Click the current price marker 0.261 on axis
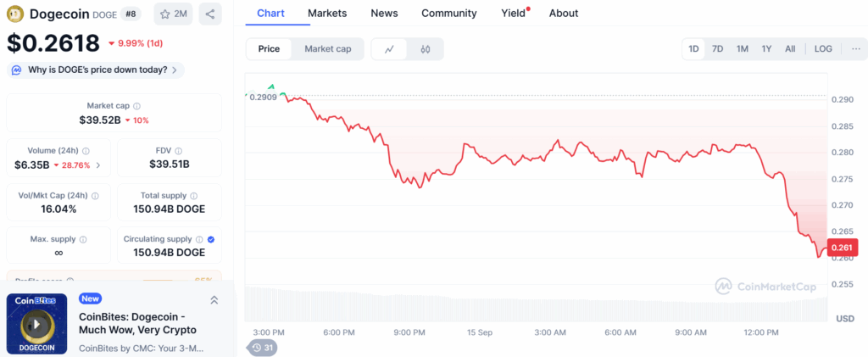The height and width of the screenshot is (357, 868). tap(841, 248)
